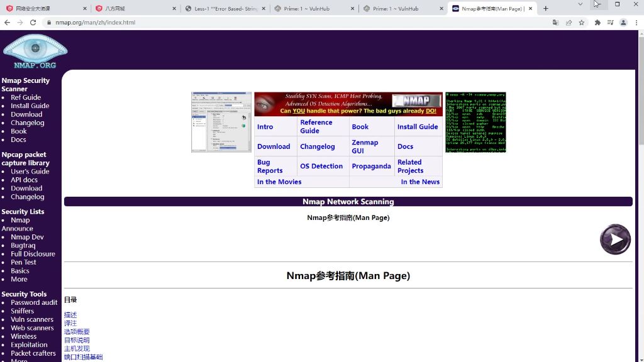Open the profile avatar icon
This screenshot has height=362, width=644.
[623, 23]
